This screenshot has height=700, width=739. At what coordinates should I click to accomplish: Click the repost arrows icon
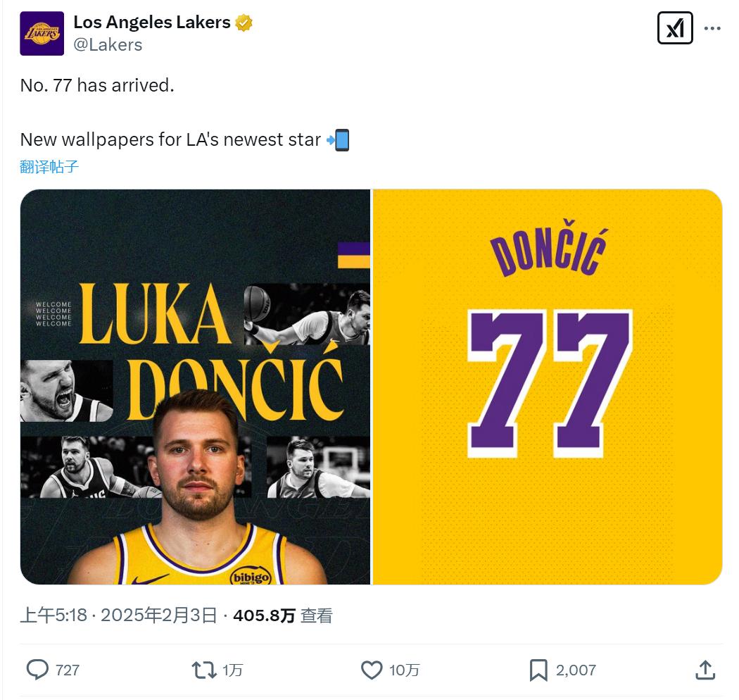(204, 670)
